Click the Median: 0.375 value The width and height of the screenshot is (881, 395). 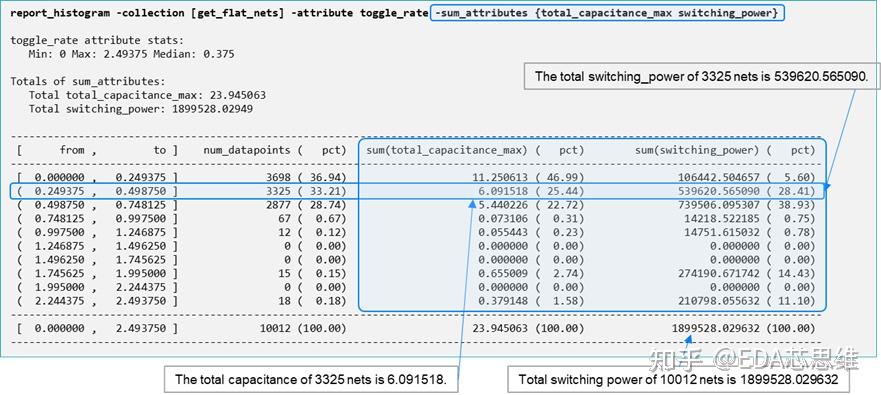tap(194, 55)
